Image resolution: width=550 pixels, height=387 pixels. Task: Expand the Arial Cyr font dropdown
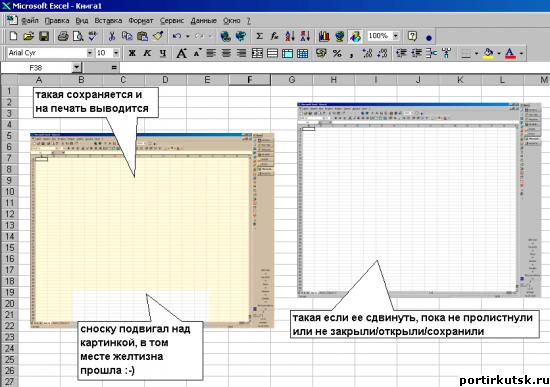[x=89, y=53]
